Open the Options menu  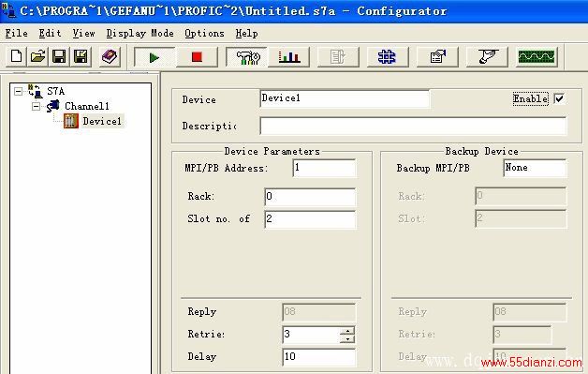204,34
